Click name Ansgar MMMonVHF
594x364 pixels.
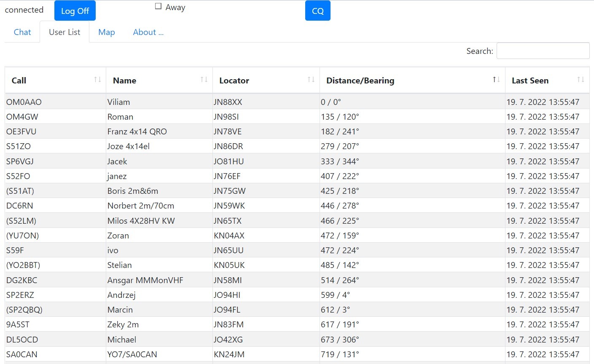click(145, 280)
